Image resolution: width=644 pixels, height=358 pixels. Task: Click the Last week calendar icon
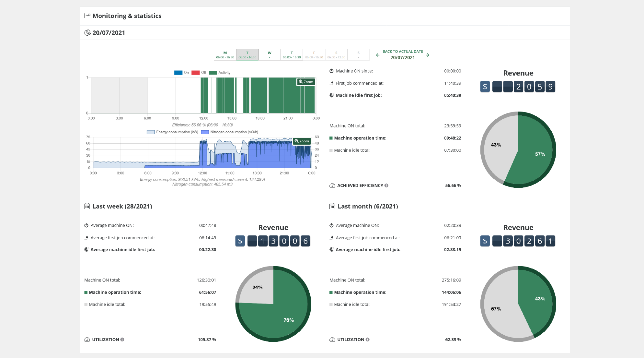(87, 206)
